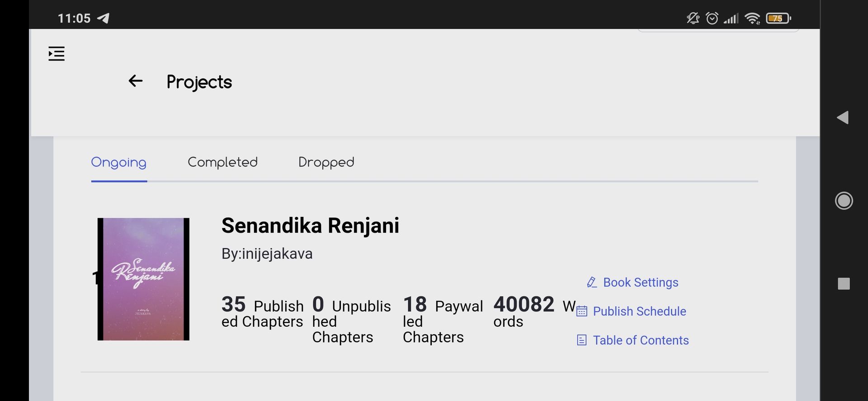Switch to the Ongoing tab
The width and height of the screenshot is (868, 401).
click(119, 162)
